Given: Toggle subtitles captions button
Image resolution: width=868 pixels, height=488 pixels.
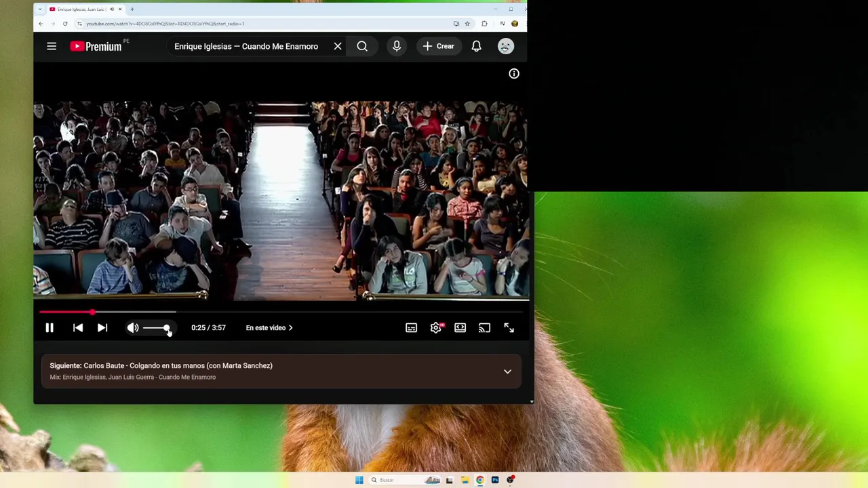Looking at the screenshot, I should (x=412, y=328).
